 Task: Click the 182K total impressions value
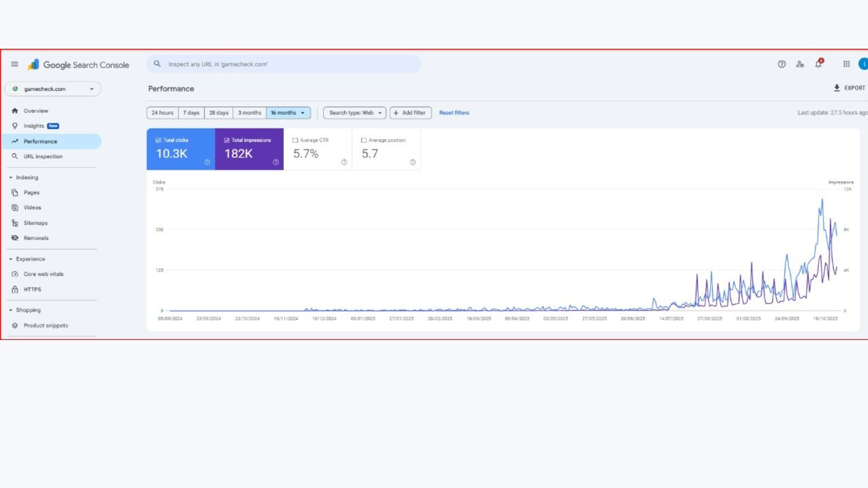[x=239, y=153]
